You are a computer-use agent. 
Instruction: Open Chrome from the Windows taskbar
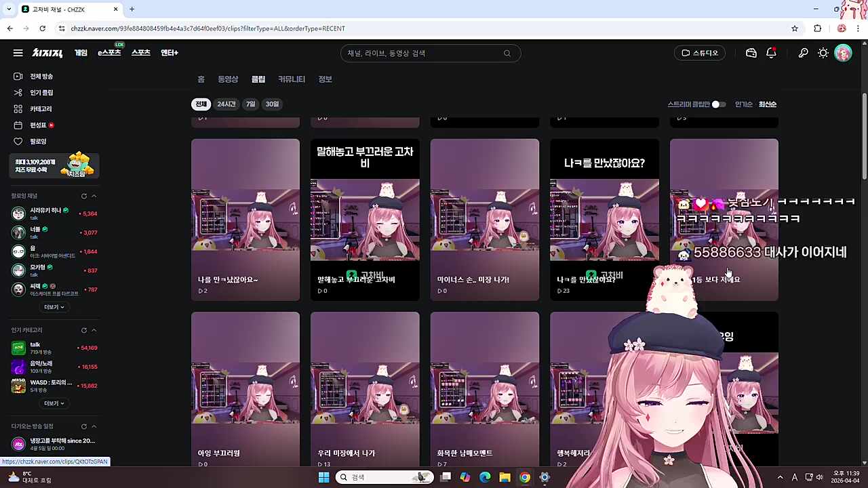[x=524, y=477]
